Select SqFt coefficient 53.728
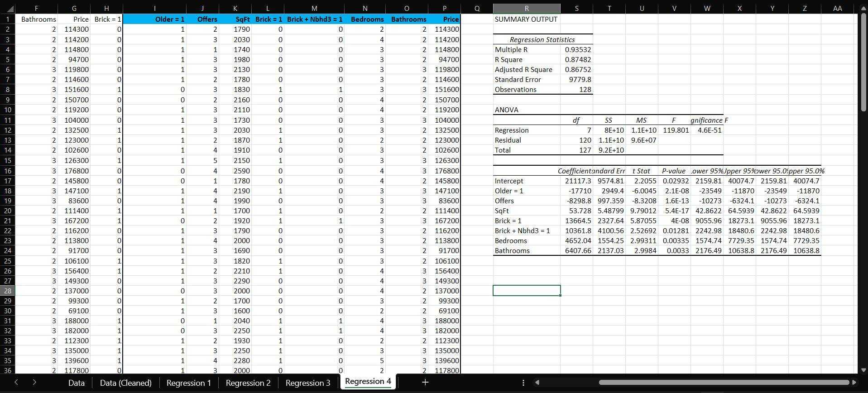This screenshot has height=393, width=868. [x=576, y=211]
